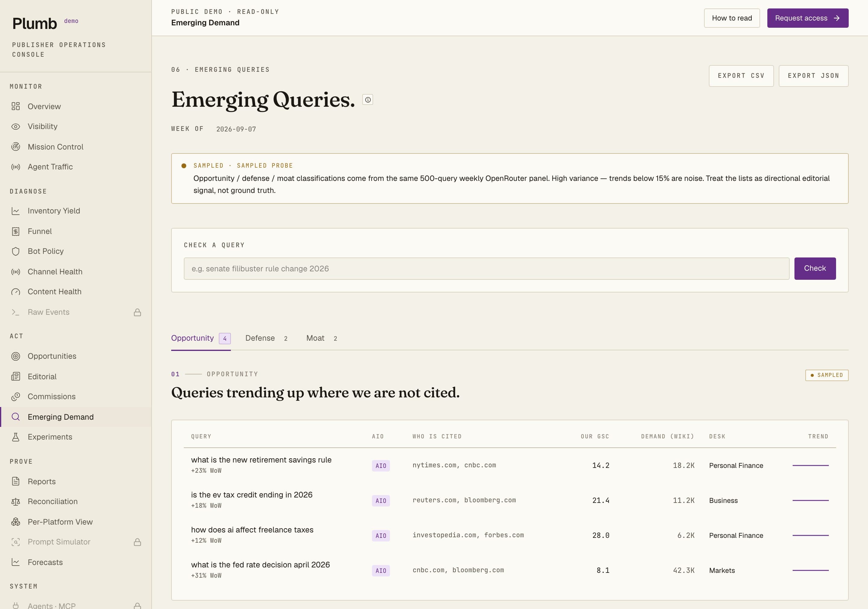Click query 'what is the fed rate decision april 2026'
The image size is (868, 609).
[260, 565]
